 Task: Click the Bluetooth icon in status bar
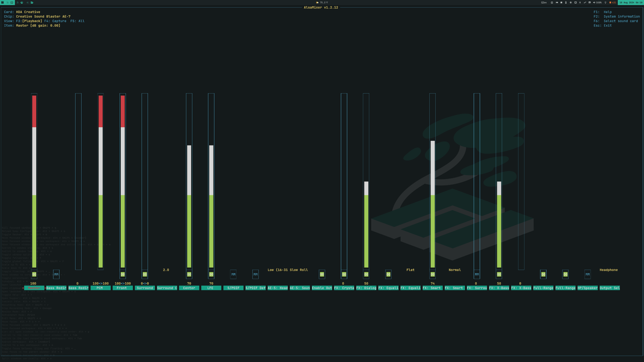580,2
